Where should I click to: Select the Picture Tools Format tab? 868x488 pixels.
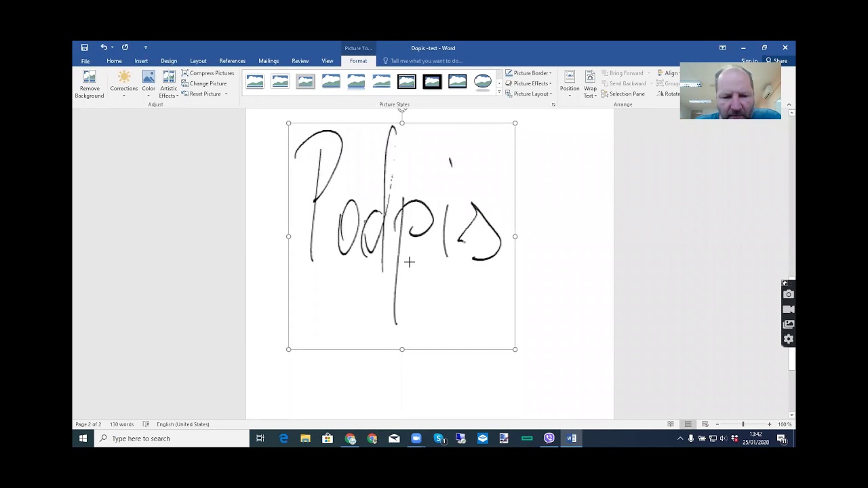(x=358, y=61)
